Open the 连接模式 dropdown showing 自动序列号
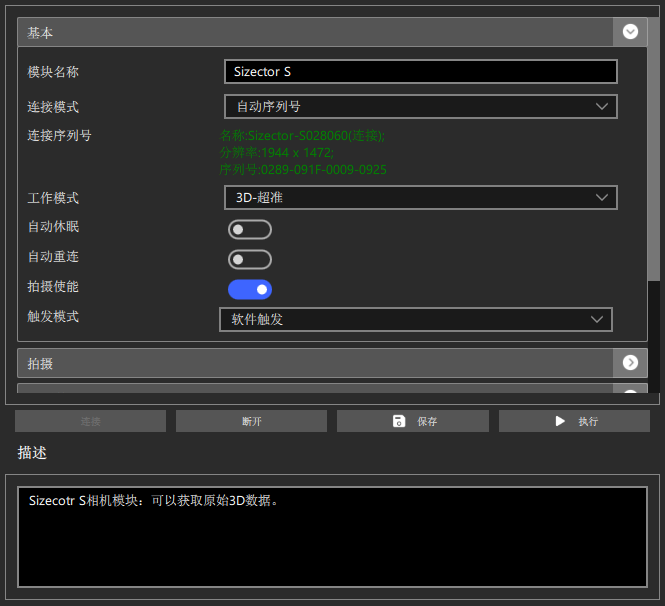Viewport: 665px width, 606px height. pos(420,106)
